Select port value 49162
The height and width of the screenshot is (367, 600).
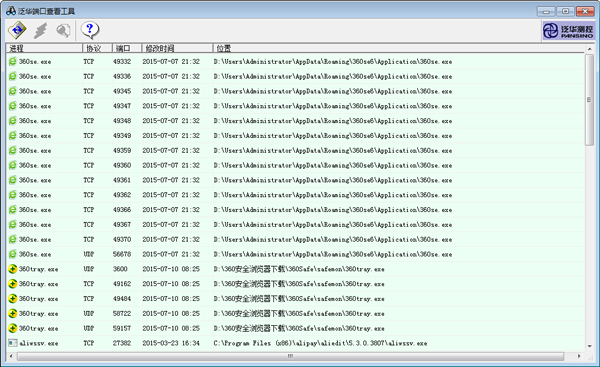(122, 284)
